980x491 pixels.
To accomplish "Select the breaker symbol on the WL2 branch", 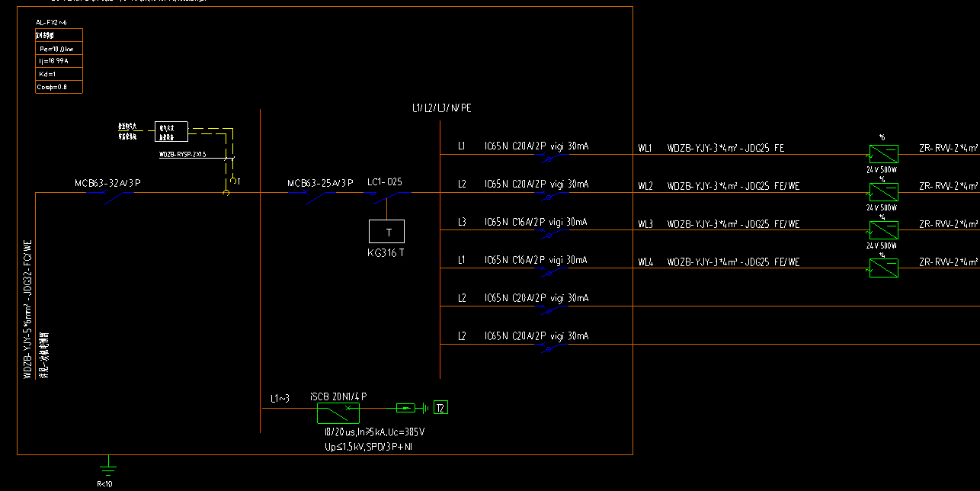I will [x=553, y=196].
